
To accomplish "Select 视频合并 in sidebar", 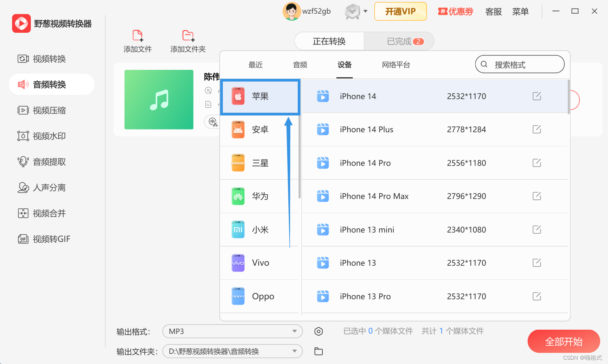I will pyautogui.click(x=52, y=213).
